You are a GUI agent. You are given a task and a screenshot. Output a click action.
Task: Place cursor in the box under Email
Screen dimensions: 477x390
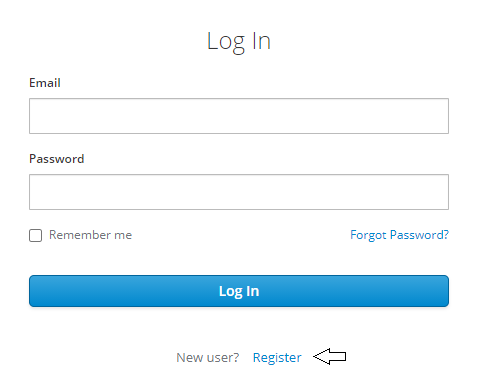click(239, 116)
